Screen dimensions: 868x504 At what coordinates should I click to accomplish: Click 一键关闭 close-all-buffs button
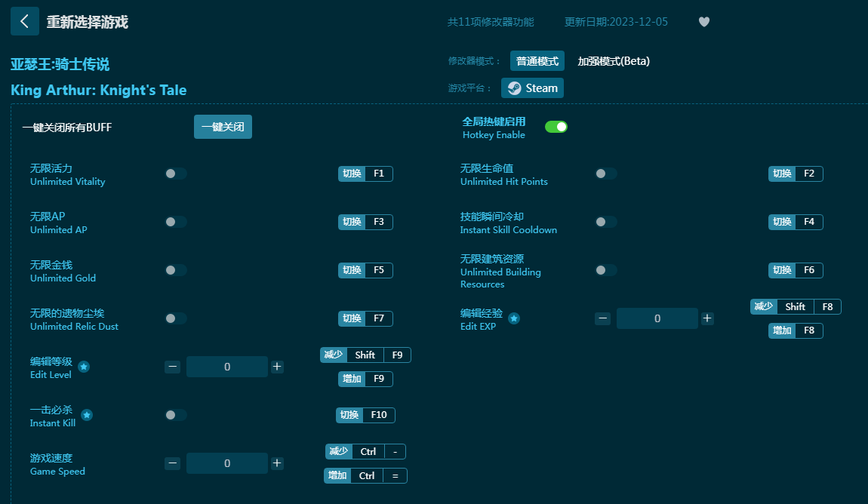point(223,127)
